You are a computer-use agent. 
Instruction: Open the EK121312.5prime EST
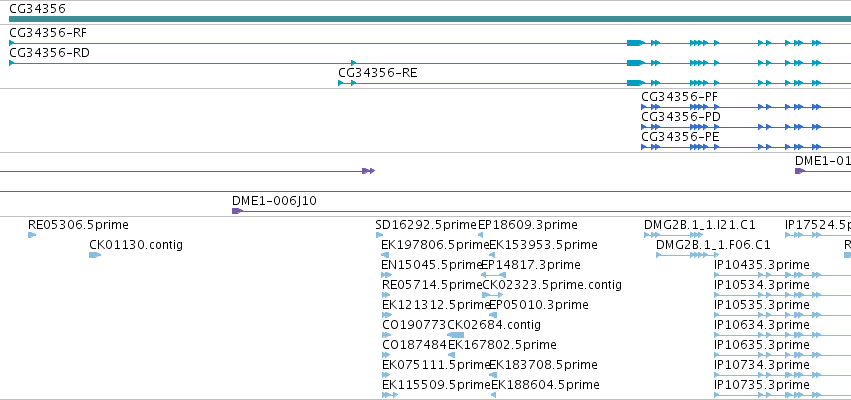[436, 306]
